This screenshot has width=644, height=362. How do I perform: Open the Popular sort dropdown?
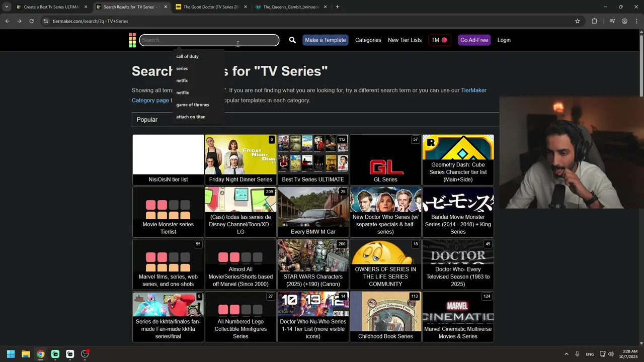[x=315, y=120]
